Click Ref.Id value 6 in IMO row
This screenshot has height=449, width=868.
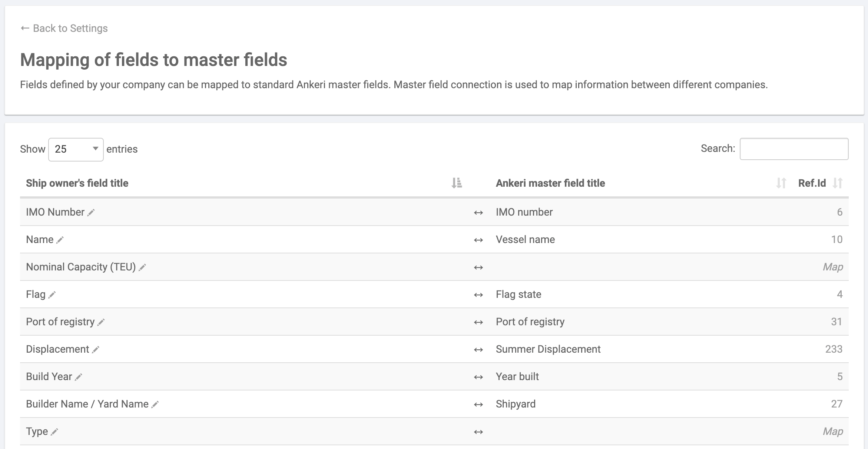[839, 212]
